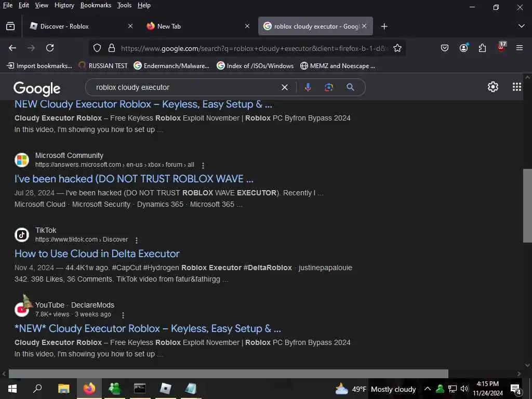Open the RUSSIAN TEST bookmark

pyautogui.click(x=103, y=66)
